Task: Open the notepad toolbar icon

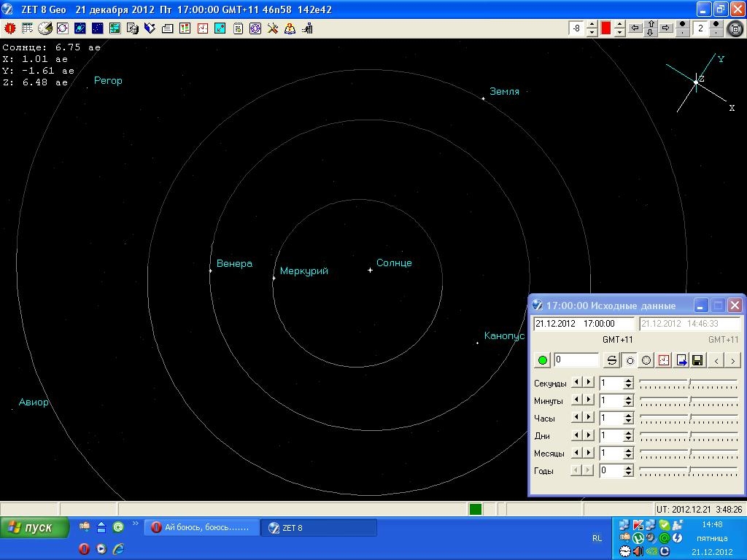Action: click(238, 28)
